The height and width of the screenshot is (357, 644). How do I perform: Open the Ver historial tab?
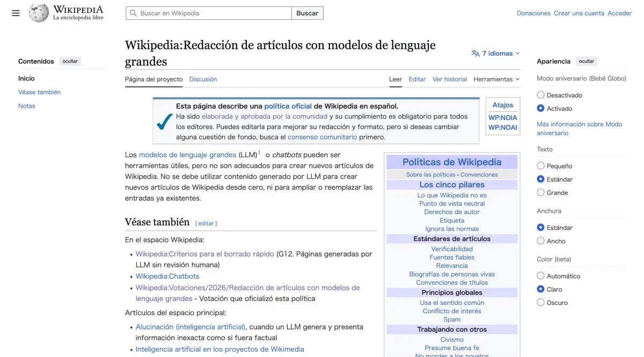450,79
